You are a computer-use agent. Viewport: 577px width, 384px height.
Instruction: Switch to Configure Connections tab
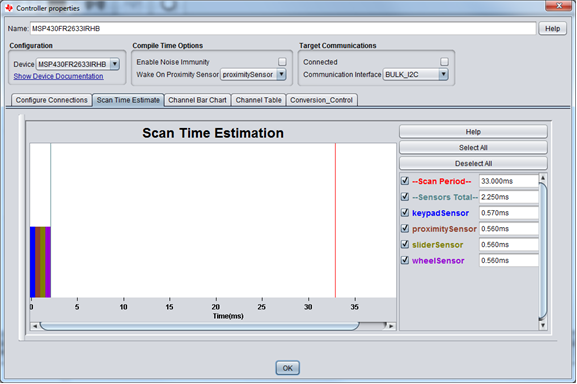[52, 100]
